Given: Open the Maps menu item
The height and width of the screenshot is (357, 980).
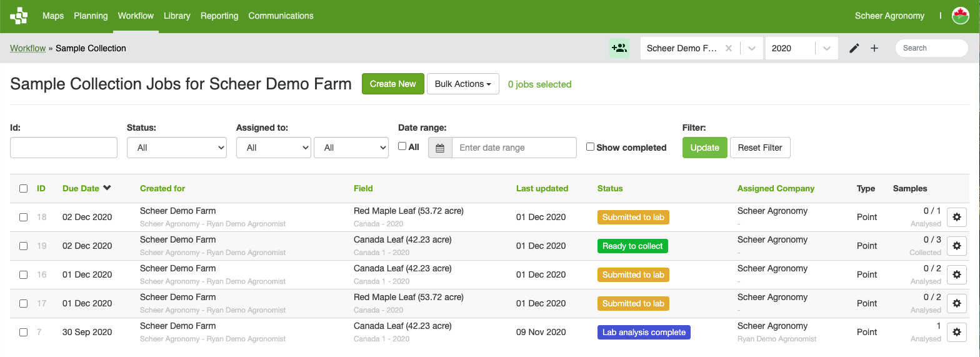Looking at the screenshot, I should [x=53, y=16].
